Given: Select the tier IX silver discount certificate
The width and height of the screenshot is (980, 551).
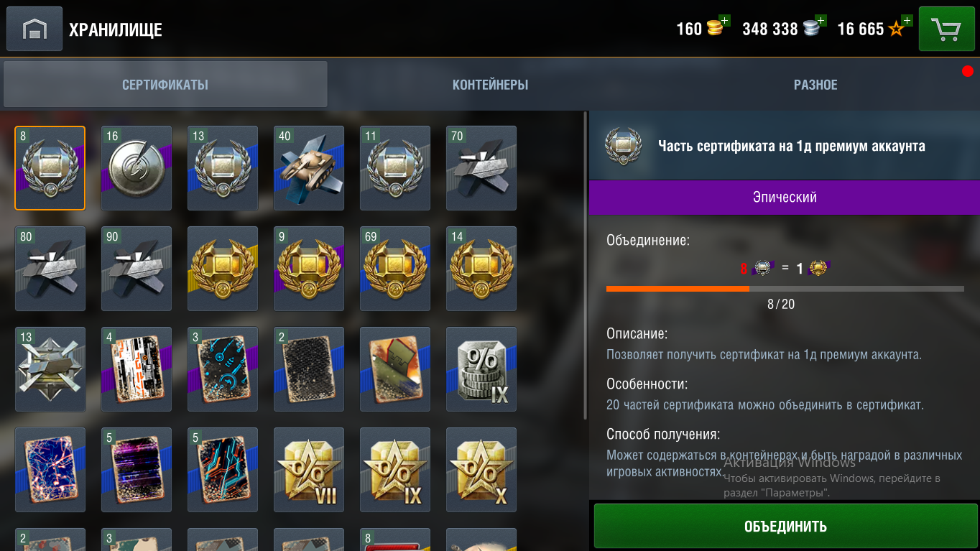Looking at the screenshot, I should tap(481, 369).
